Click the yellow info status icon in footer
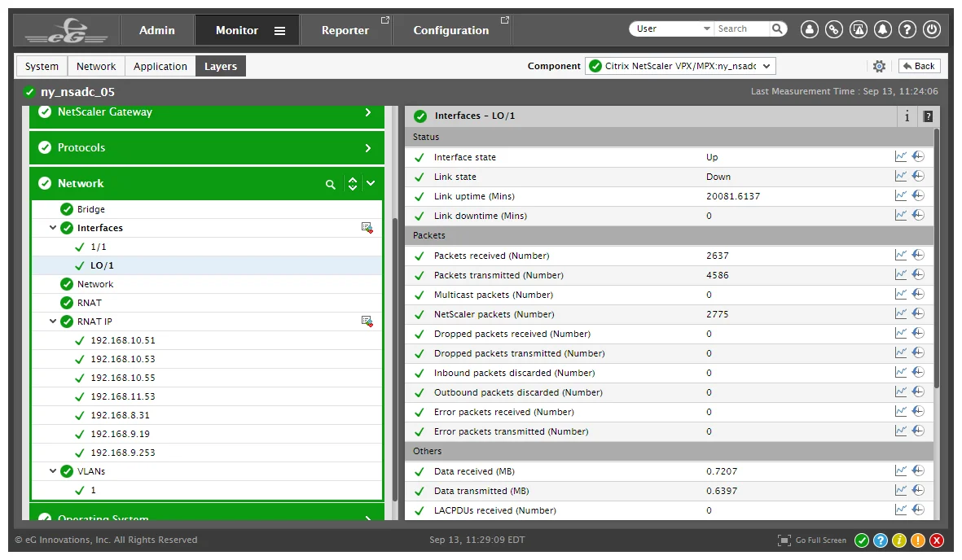Image resolution: width=962 pixels, height=560 pixels. tap(898, 540)
